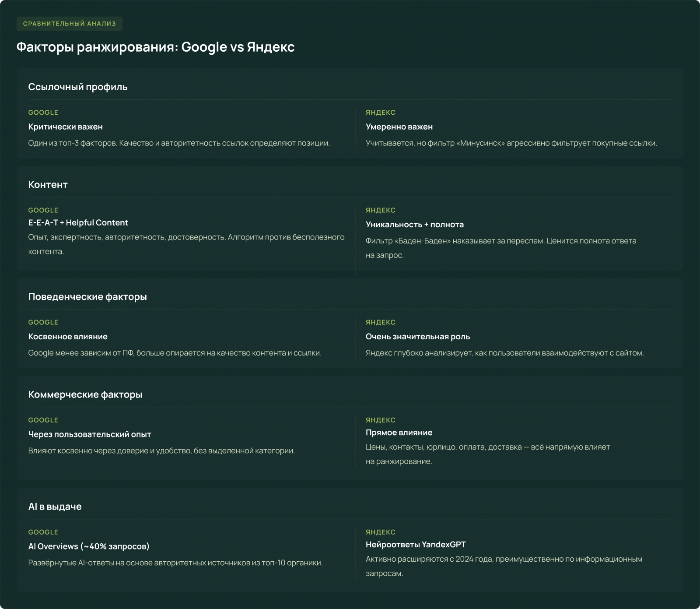The height and width of the screenshot is (609, 700).
Task: Click the Яндекс label under «Контент»
Action: [380, 210]
